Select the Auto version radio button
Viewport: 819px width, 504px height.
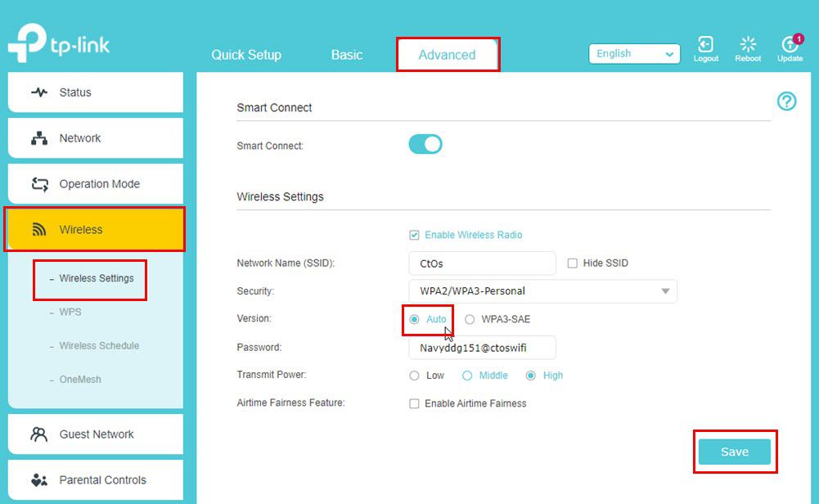pos(414,319)
